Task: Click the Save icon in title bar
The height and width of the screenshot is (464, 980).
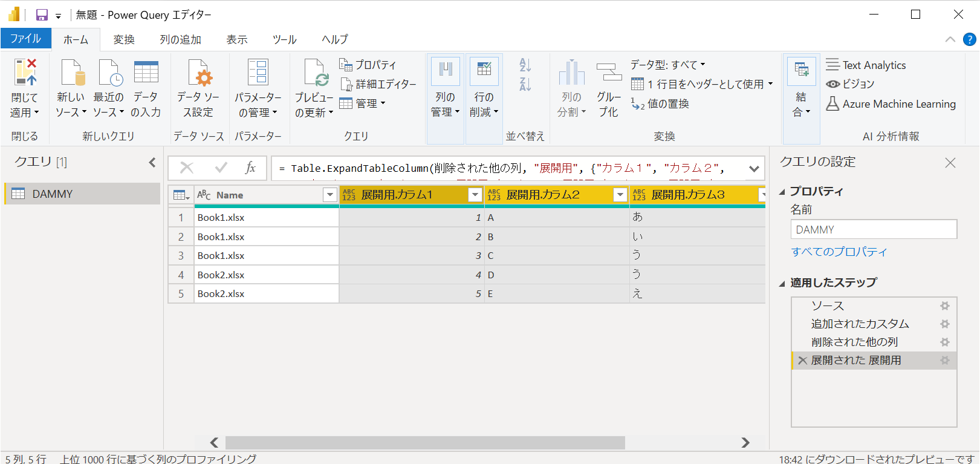Action: click(42, 15)
